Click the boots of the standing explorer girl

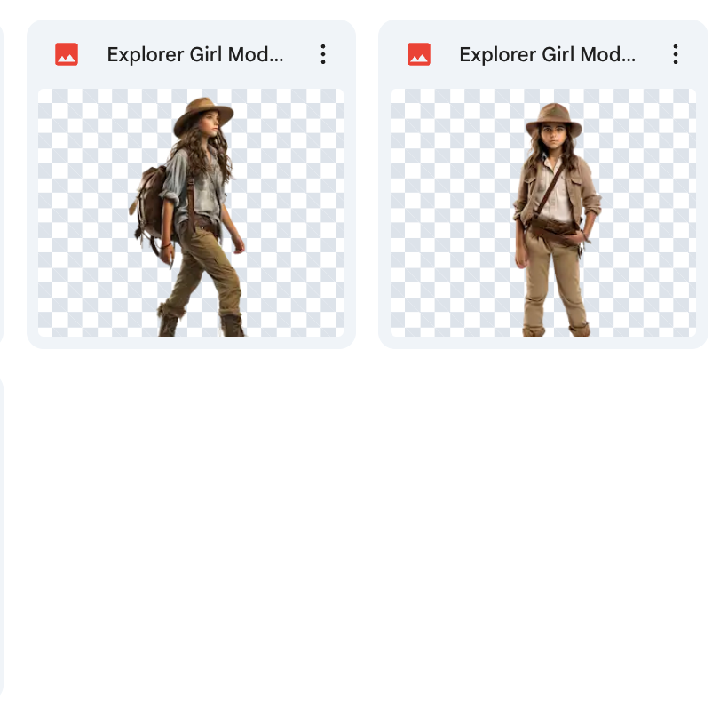click(x=555, y=328)
